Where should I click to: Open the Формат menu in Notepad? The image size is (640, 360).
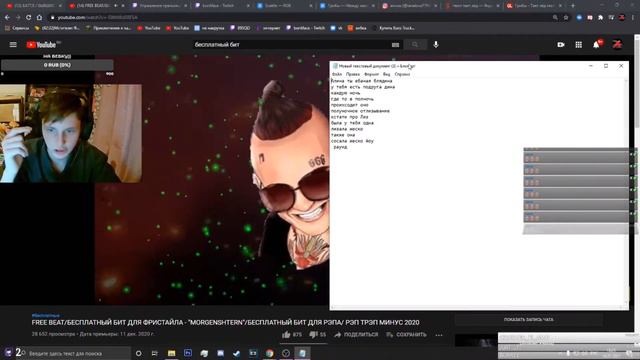pyautogui.click(x=371, y=74)
